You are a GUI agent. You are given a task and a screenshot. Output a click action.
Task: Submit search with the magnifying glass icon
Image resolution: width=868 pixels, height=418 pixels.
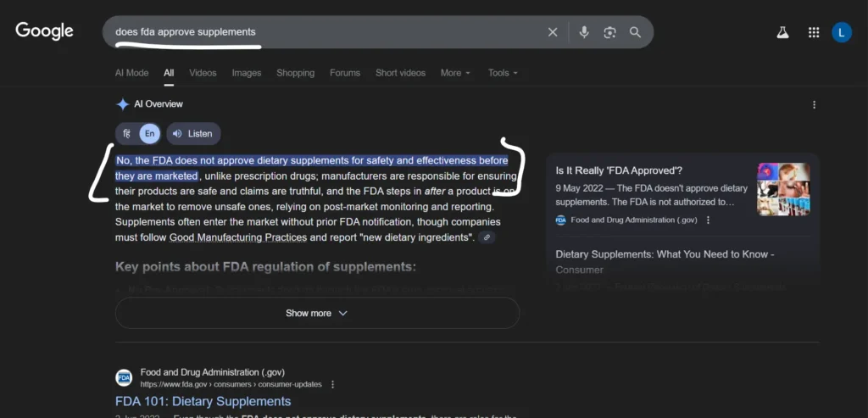[635, 32]
